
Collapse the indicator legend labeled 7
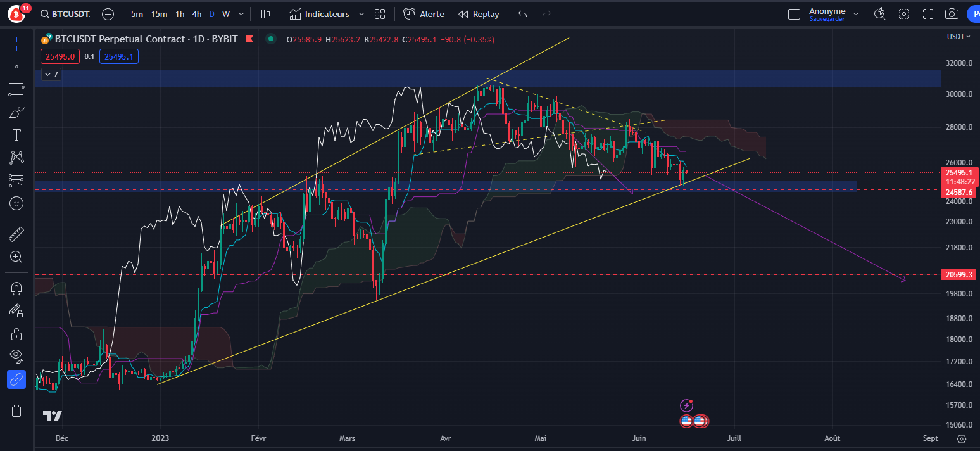[x=51, y=74]
